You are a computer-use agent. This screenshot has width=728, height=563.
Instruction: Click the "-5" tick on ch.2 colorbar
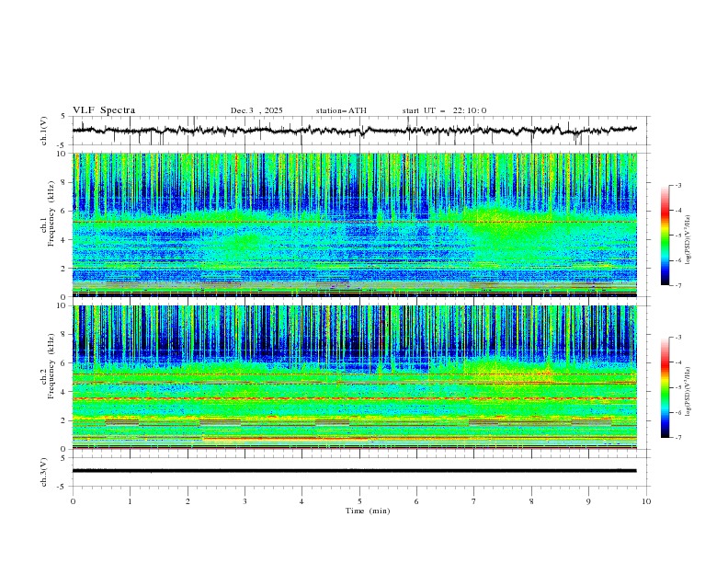(677, 387)
